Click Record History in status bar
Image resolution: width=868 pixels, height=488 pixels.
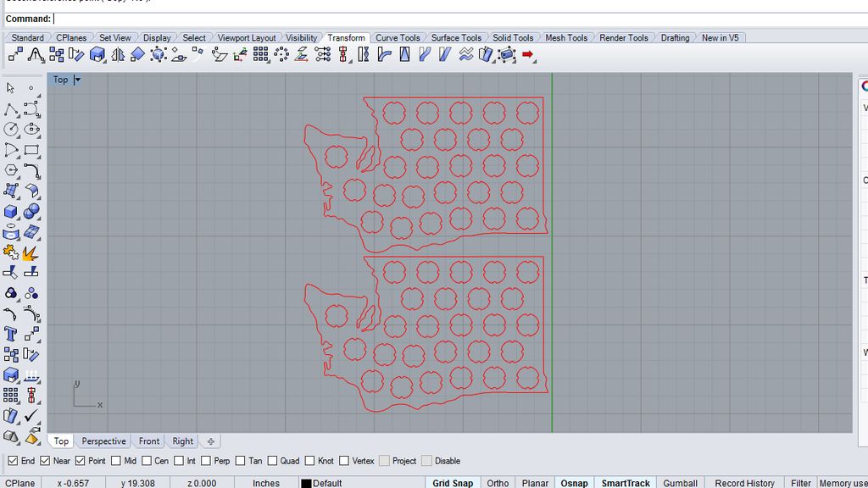[x=744, y=483]
